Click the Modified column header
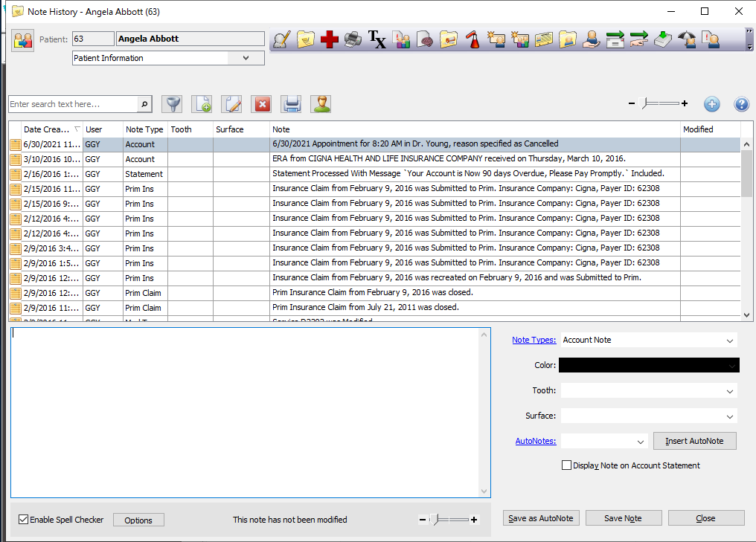The width and height of the screenshot is (756, 542). (710, 129)
